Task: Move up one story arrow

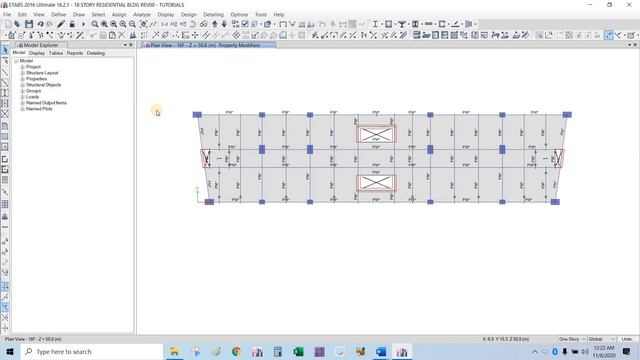Action: (x=215, y=24)
